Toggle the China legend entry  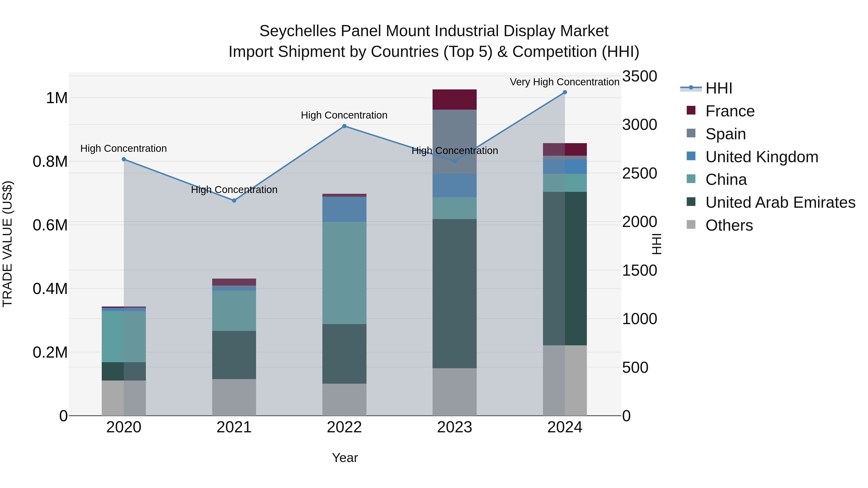point(717,180)
